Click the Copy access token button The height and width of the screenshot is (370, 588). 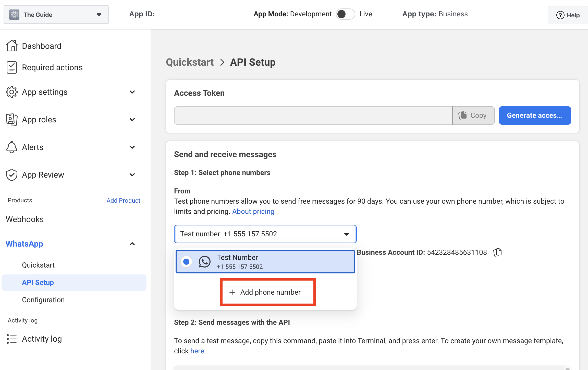pyautogui.click(x=473, y=115)
